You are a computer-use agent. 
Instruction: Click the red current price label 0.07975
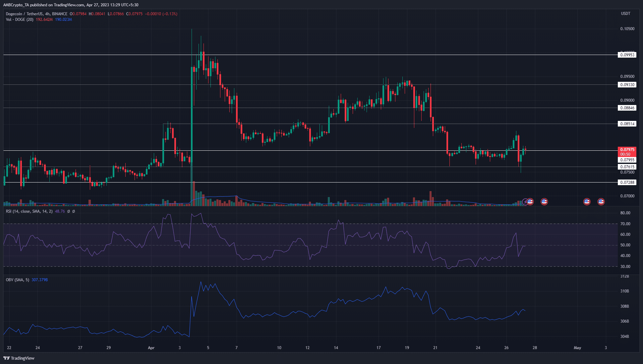coord(627,150)
